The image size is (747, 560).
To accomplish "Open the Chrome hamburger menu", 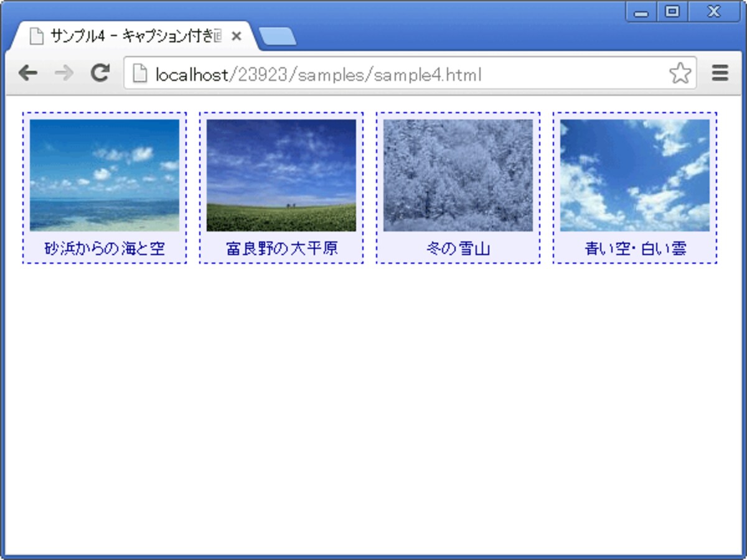I will click(720, 73).
